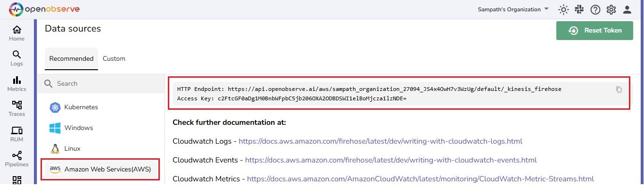This screenshot has width=644, height=195.
Task: Toggle the light/dark theme icon
Action: tap(563, 9)
